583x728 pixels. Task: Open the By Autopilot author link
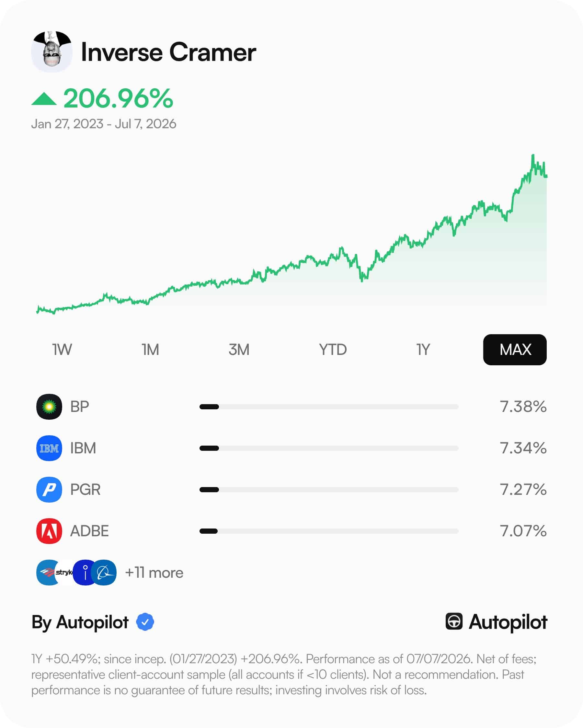point(80,622)
